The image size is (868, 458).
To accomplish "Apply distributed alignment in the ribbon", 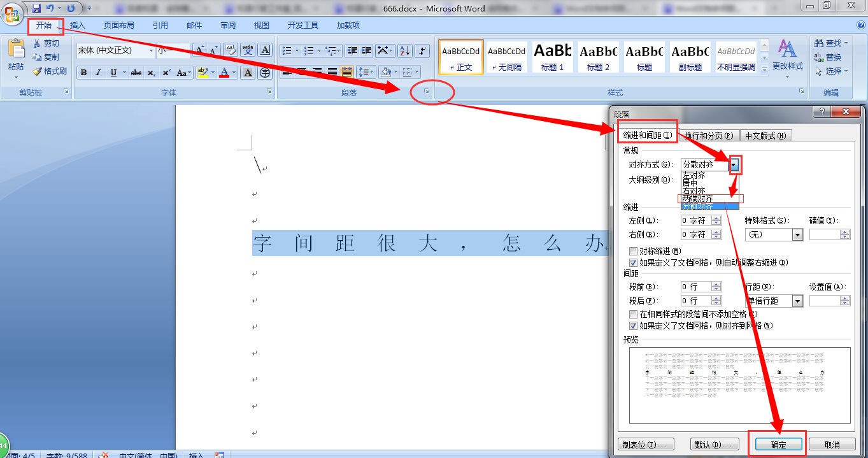I will click(x=347, y=72).
